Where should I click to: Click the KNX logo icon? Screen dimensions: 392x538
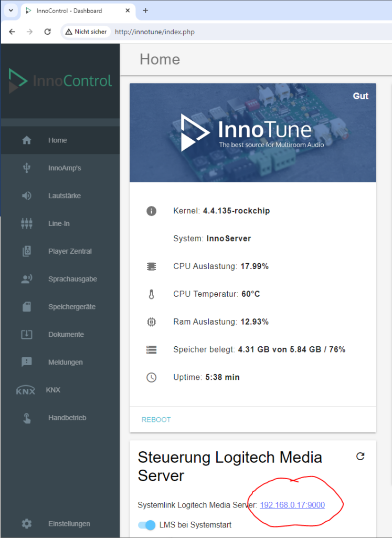[x=26, y=390]
